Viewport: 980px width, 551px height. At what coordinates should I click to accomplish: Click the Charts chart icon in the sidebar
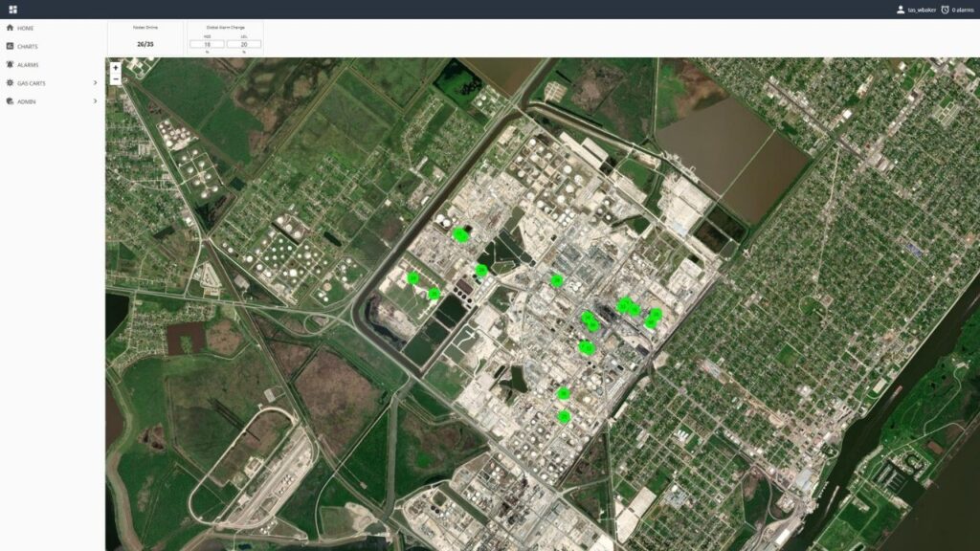(x=10, y=46)
